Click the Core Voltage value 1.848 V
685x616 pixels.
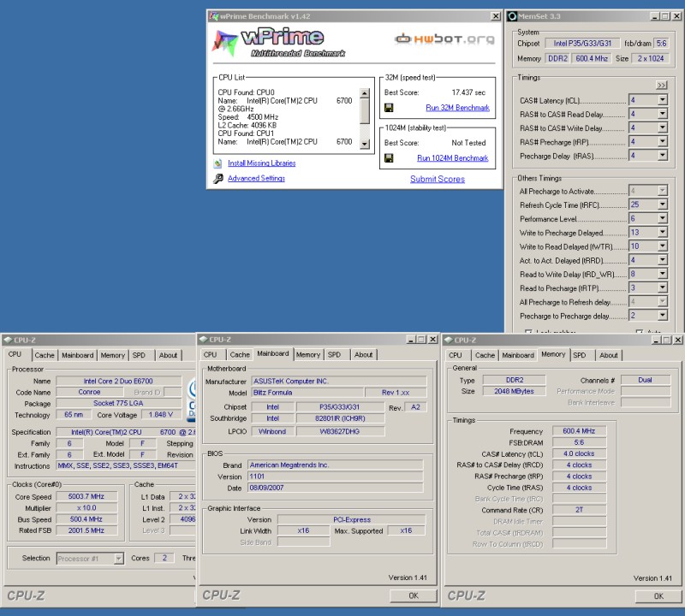(x=161, y=414)
